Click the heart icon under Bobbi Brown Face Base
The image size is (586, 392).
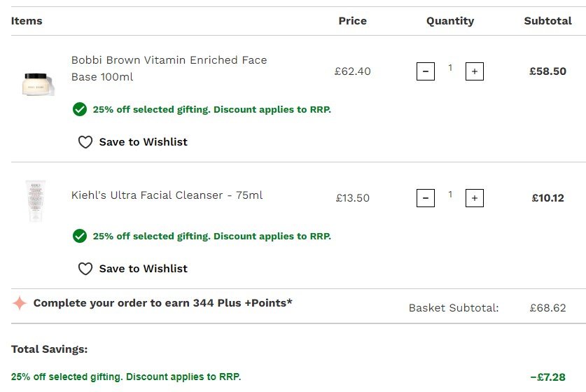(x=85, y=142)
